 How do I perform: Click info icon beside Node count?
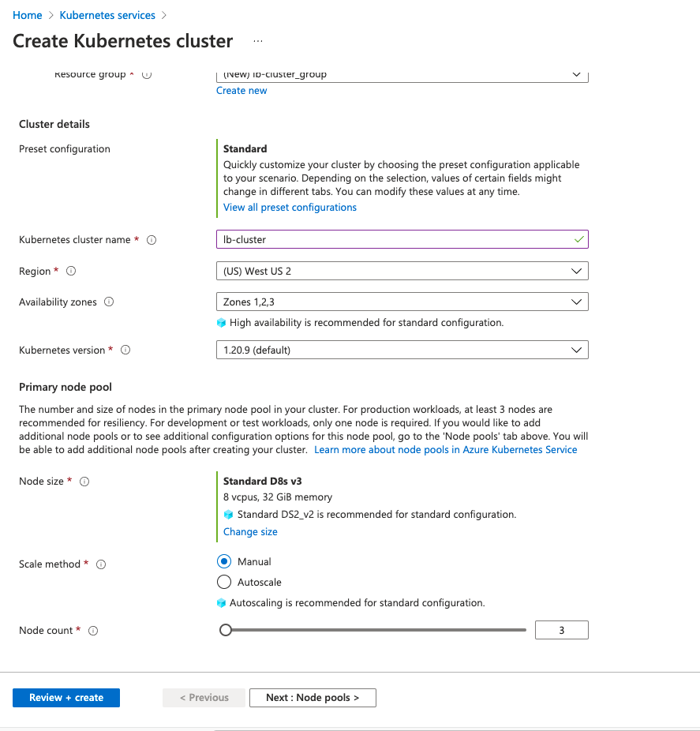pos(93,631)
